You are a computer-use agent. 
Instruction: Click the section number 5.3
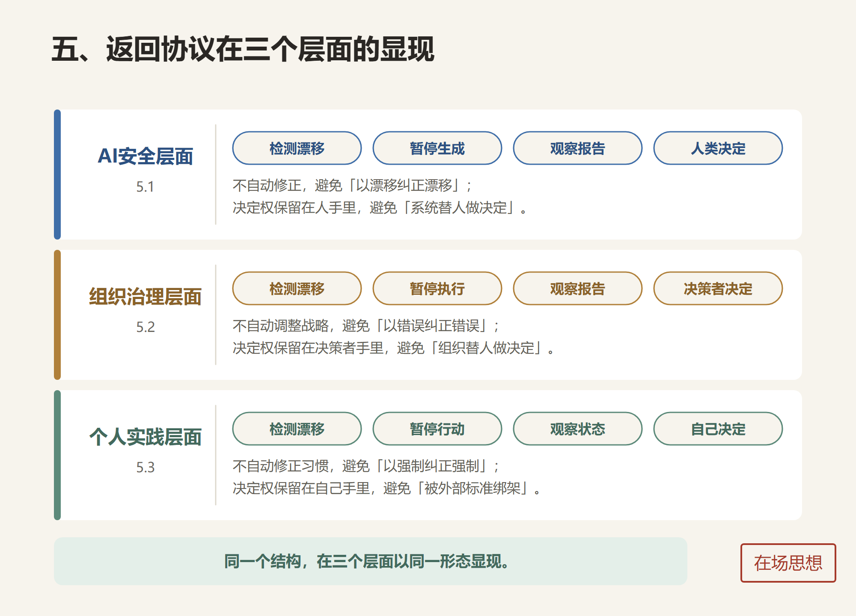[x=146, y=467]
